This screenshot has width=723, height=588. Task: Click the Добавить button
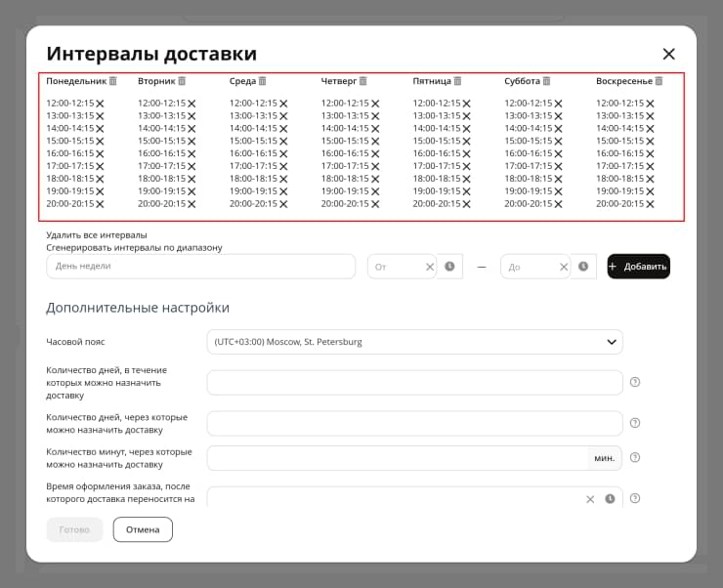[638, 267]
